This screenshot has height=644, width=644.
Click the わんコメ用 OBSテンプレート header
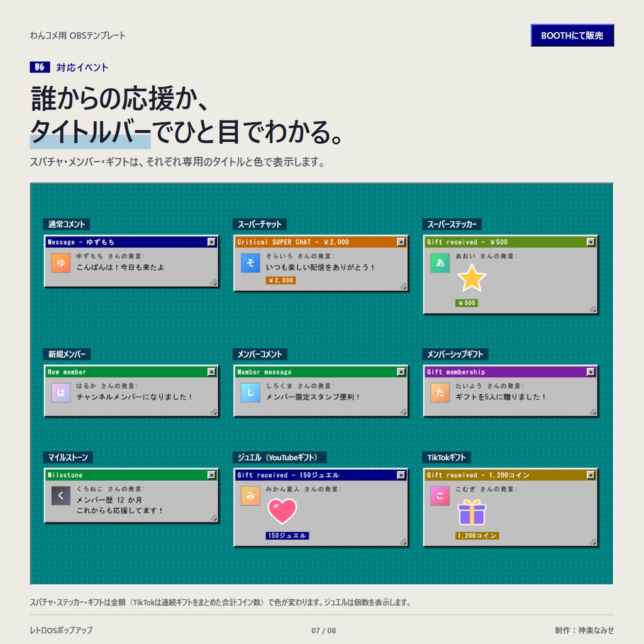pos(77,36)
